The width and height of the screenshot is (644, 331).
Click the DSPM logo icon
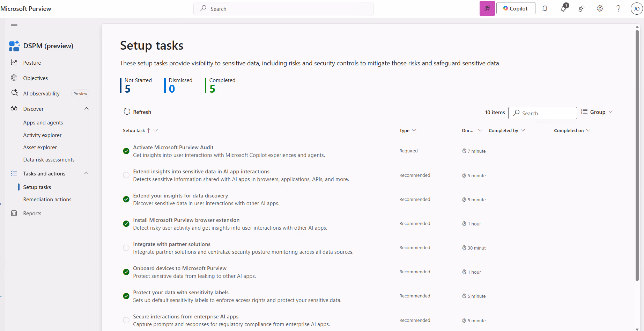pyautogui.click(x=14, y=46)
